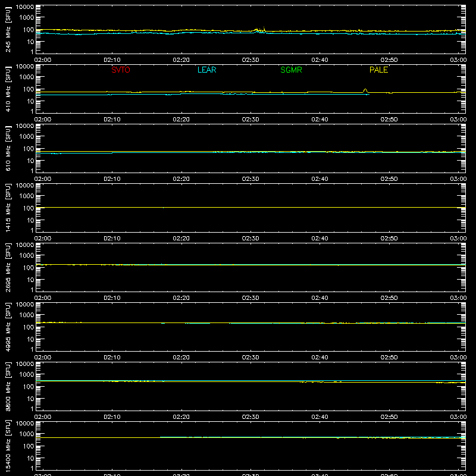The image size is (476, 476).
Task: Select the 8800 MHz [SFU] axis title
Action: point(8,386)
